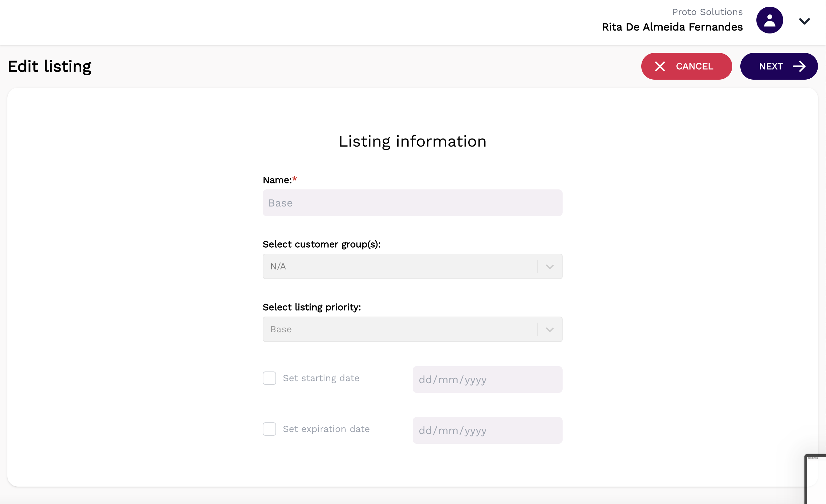Open the listing priority dropdown
Screen dimensions: 826x504
tap(412, 329)
